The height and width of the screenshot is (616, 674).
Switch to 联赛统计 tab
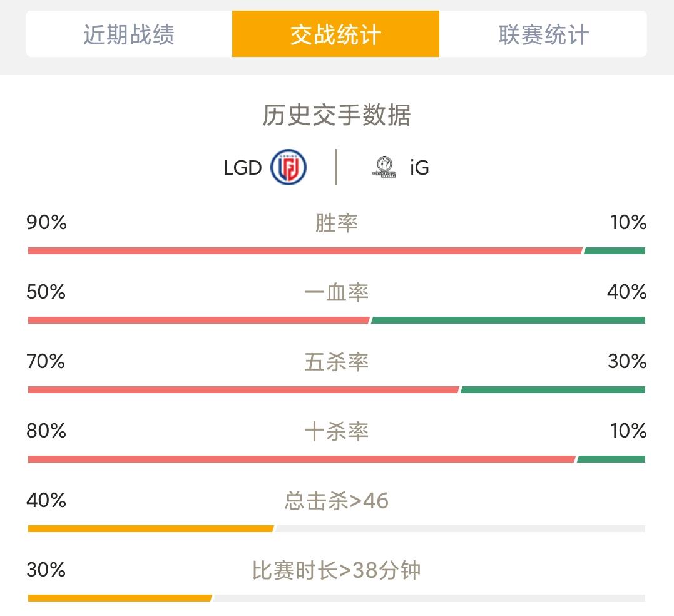pos(543,34)
